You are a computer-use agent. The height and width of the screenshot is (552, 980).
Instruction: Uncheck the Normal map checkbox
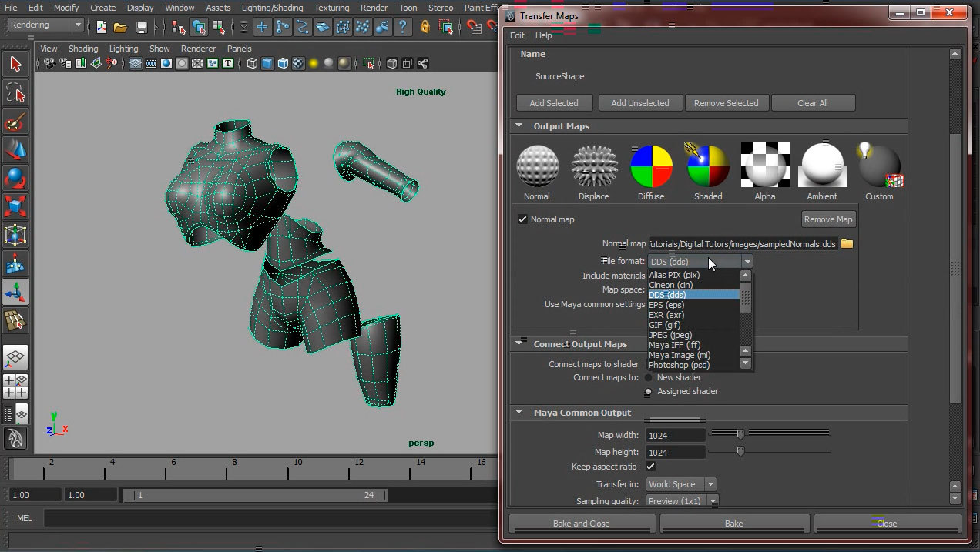[x=523, y=219]
